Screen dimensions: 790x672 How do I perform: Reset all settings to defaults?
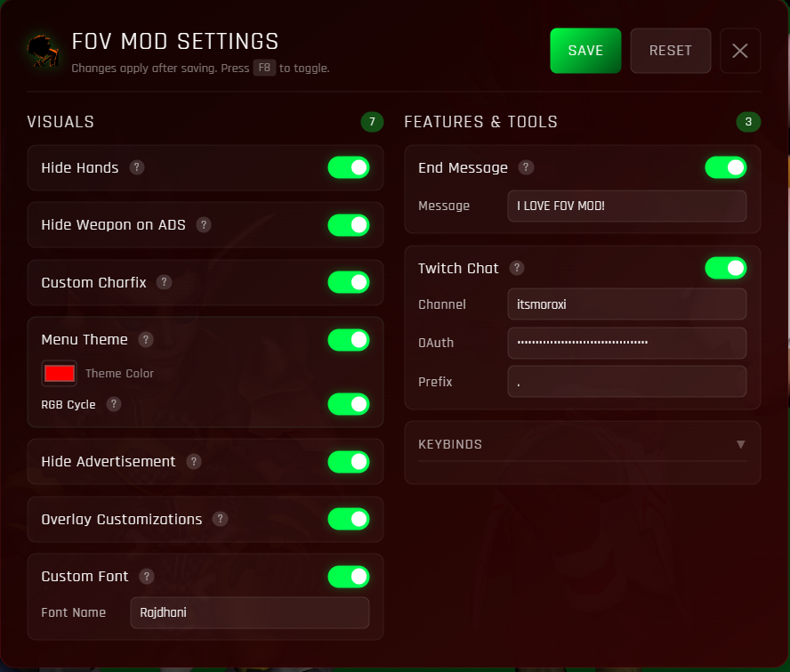[670, 51]
